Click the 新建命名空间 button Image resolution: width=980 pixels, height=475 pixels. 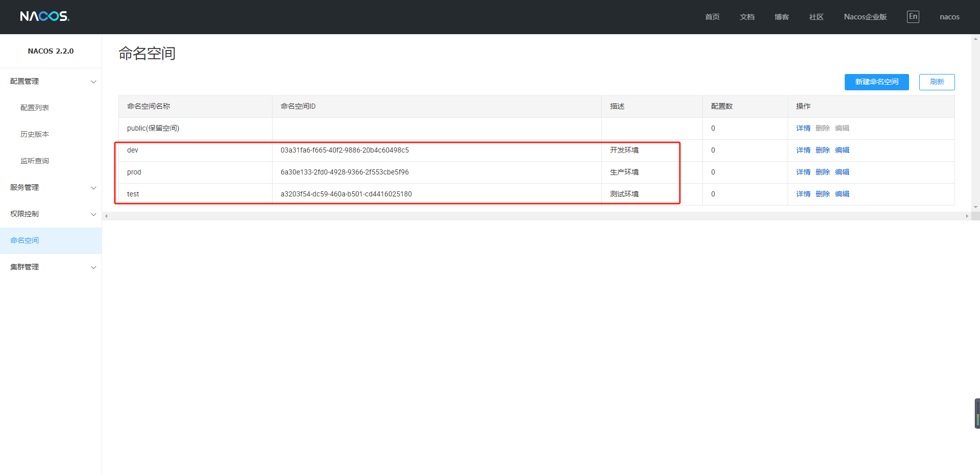(x=877, y=82)
